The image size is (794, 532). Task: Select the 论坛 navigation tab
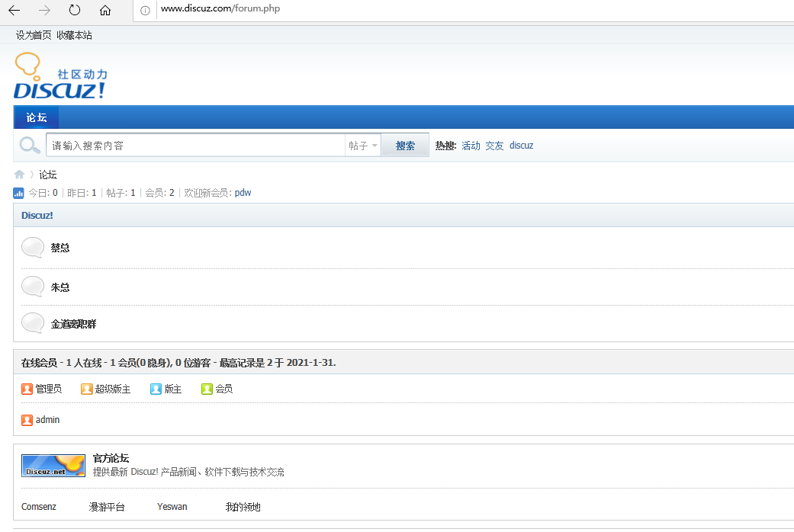click(x=37, y=117)
